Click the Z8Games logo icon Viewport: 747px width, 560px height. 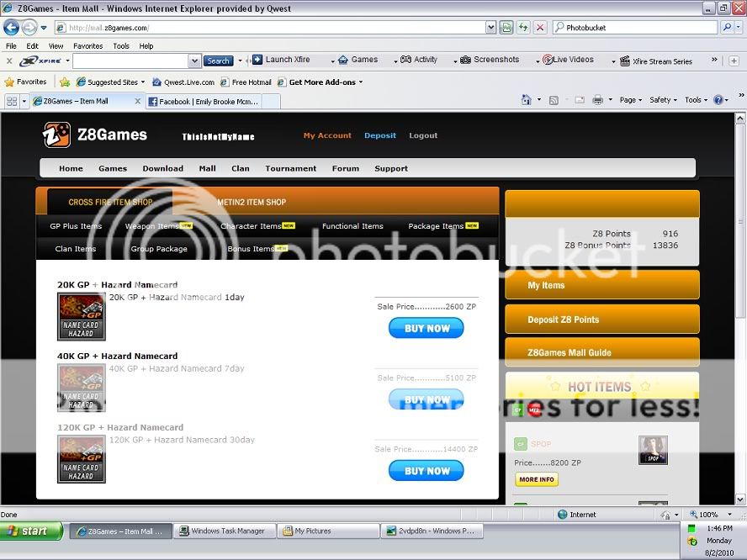point(56,135)
